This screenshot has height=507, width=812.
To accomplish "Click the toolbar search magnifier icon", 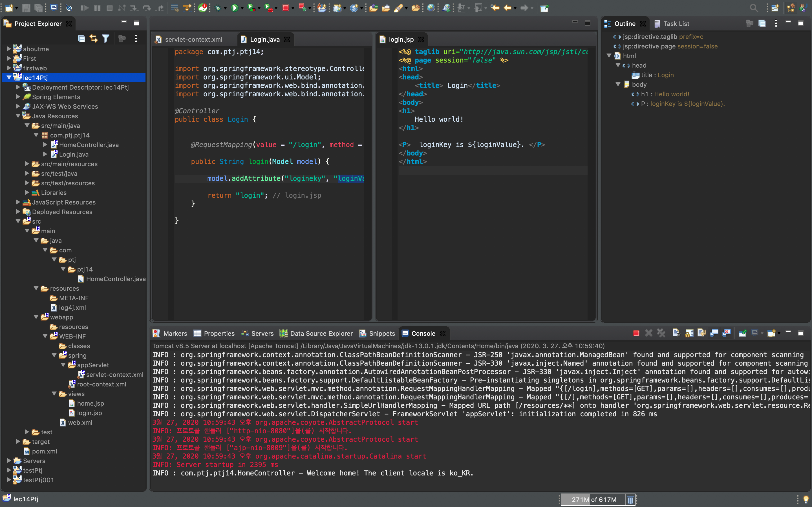I will pos(754,8).
